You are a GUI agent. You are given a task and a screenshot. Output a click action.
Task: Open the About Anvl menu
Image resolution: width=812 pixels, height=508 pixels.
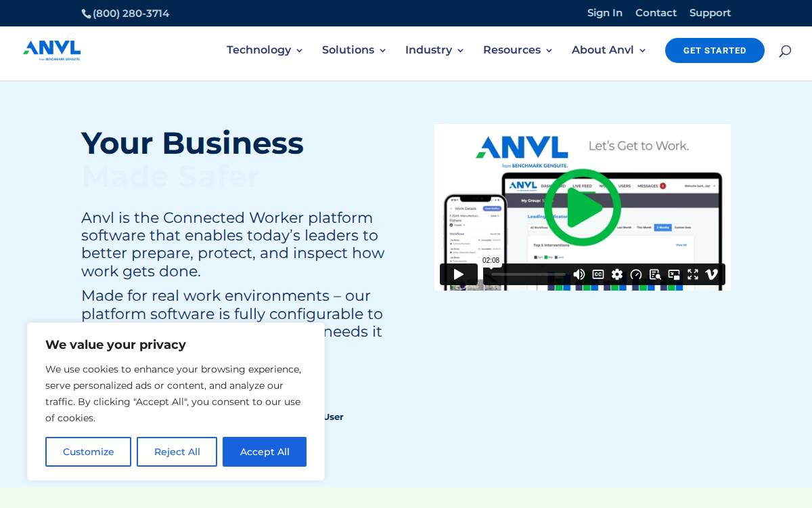click(602, 50)
